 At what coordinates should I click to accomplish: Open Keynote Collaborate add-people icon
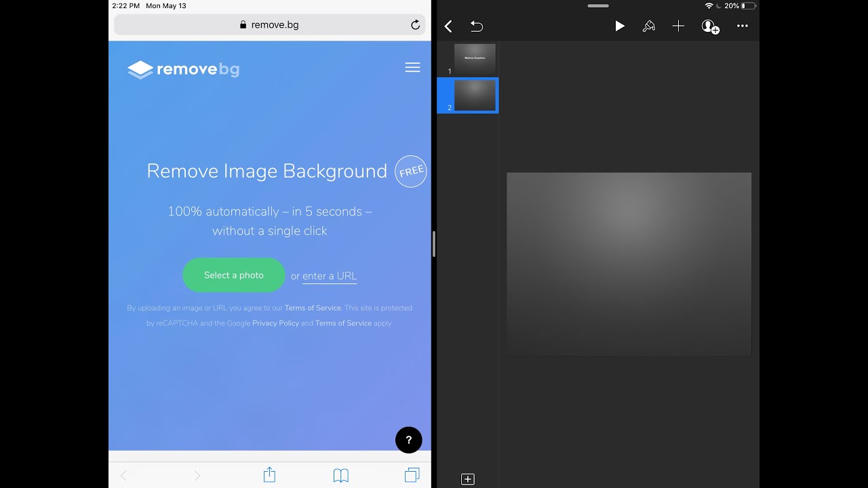(x=710, y=26)
